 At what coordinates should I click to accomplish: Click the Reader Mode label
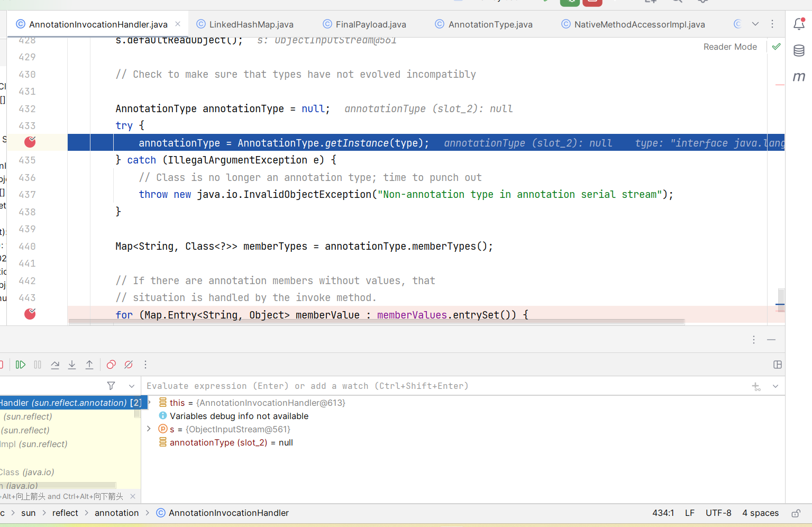(x=730, y=47)
